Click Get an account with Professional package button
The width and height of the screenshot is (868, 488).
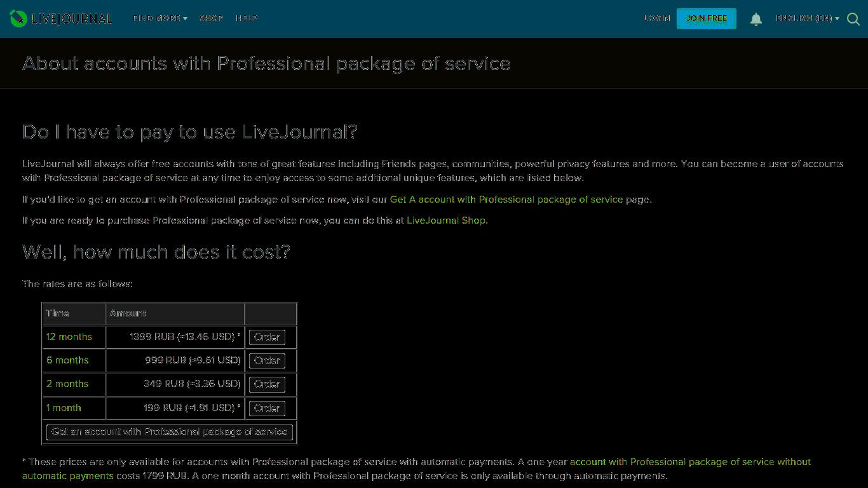pos(170,432)
